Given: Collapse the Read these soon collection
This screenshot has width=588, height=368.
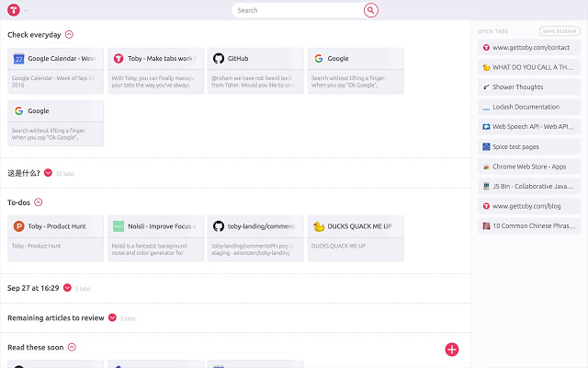Looking at the screenshot, I should pos(72,348).
